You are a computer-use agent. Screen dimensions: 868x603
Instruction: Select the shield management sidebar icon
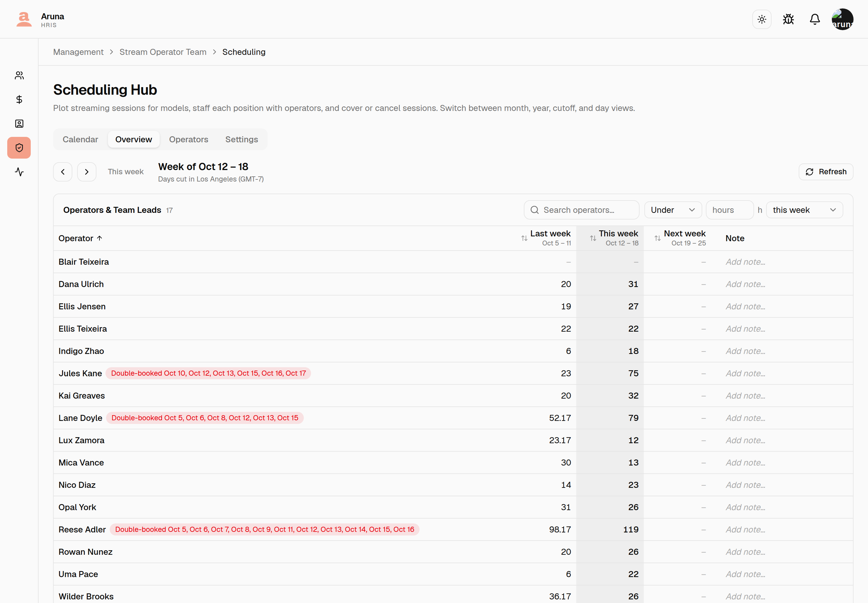pos(19,148)
